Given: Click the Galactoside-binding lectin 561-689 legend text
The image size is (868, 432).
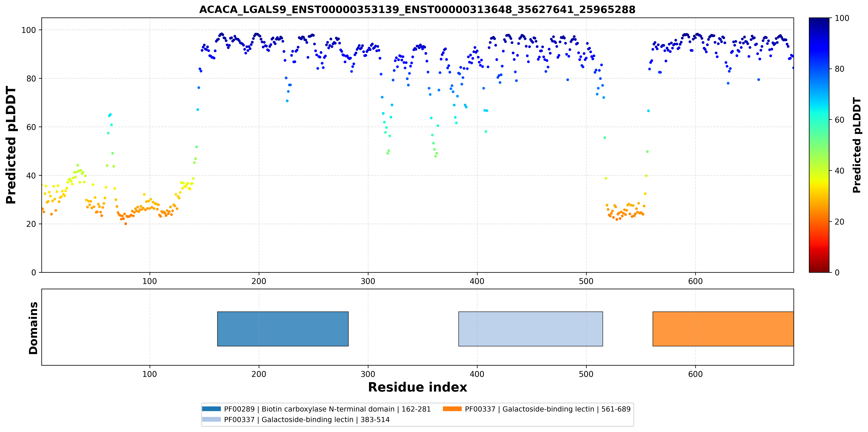Looking at the screenshot, I should click(x=548, y=409).
